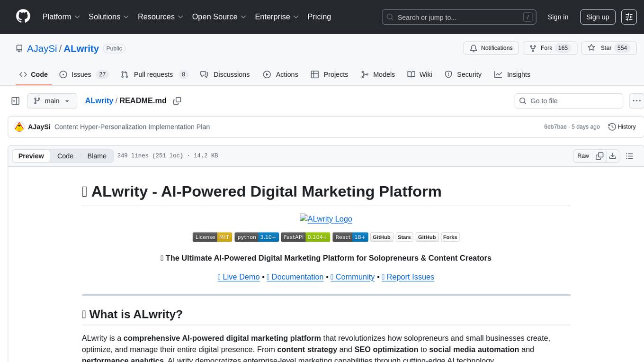The width and height of the screenshot is (644, 362).
Task: Open the GitHub Forks badge
Action: pos(438,237)
